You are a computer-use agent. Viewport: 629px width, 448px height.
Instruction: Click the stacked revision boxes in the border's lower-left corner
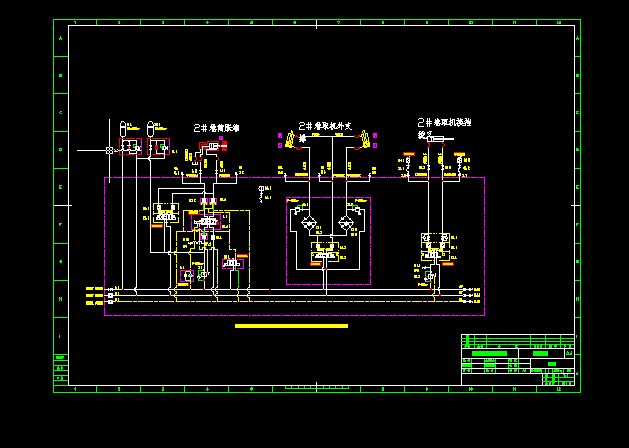click(x=61, y=368)
